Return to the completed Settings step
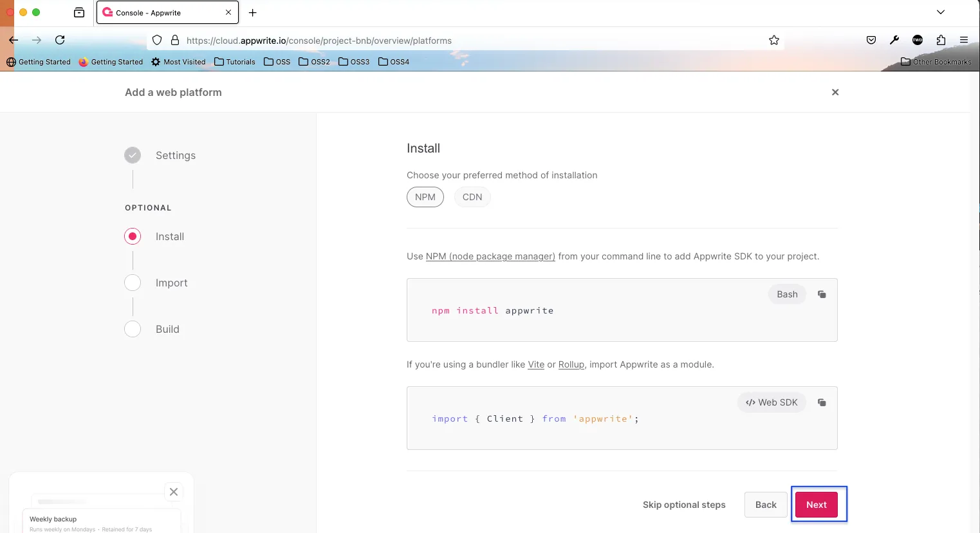This screenshot has width=980, height=533. coord(133,155)
